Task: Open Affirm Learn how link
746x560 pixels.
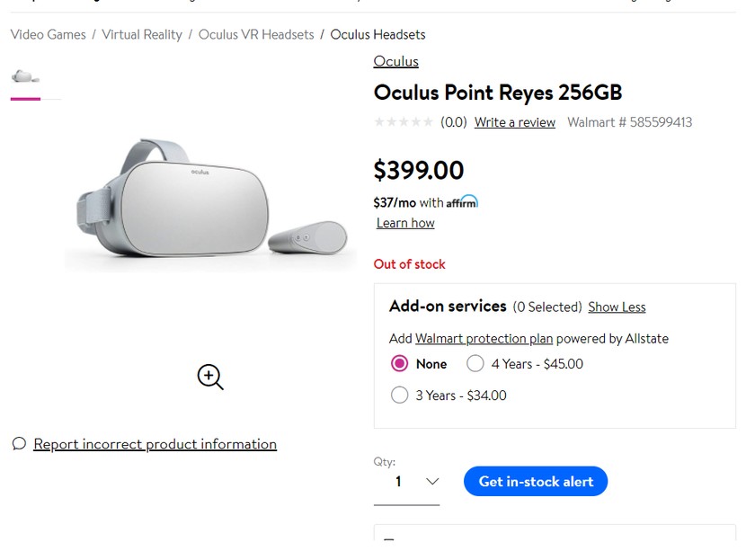Action: (x=405, y=223)
